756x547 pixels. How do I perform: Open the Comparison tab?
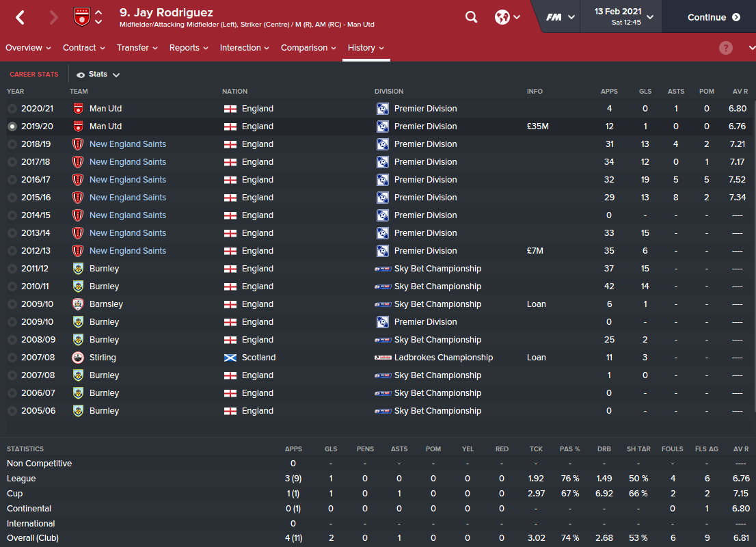[308, 48]
